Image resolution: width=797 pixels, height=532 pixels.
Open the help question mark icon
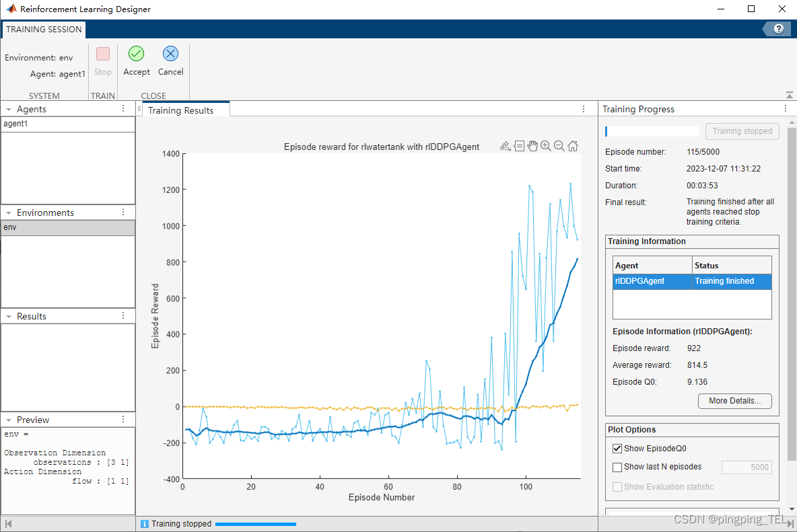(x=778, y=29)
